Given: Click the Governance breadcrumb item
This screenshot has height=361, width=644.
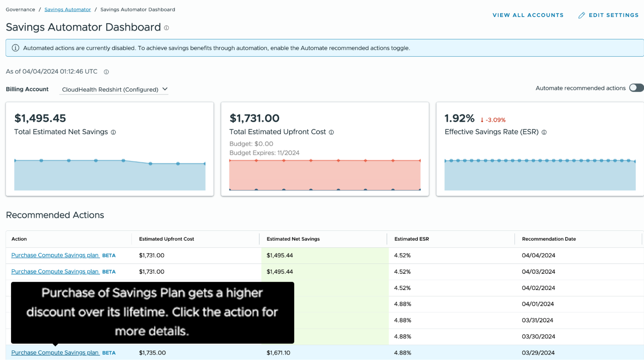Looking at the screenshot, I should tap(20, 9).
